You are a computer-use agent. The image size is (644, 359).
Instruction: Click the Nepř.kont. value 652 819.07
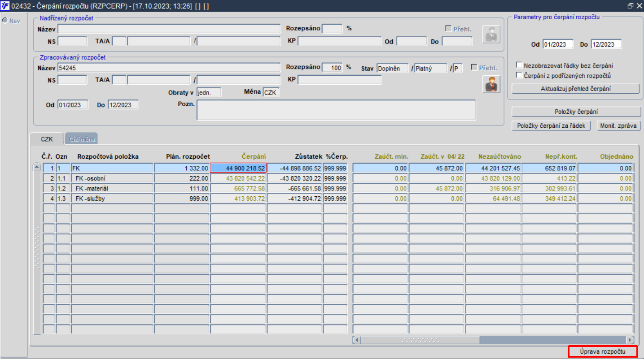coord(549,168)
